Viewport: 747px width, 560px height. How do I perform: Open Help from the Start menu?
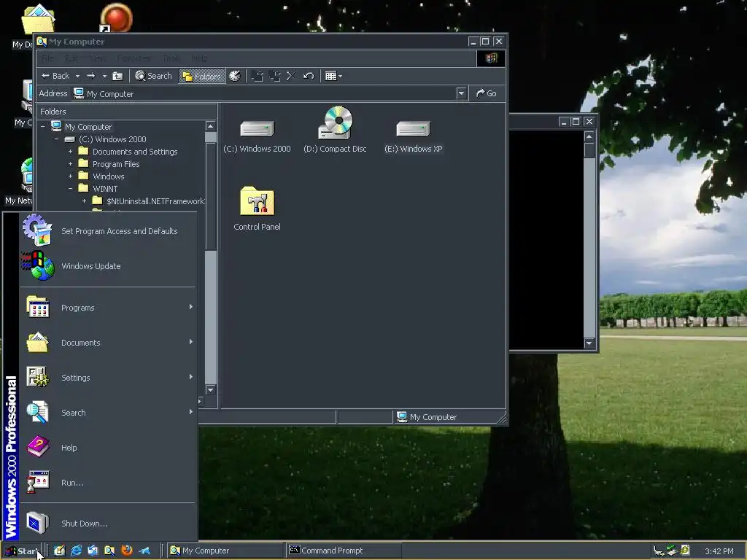click(x=108, y=448)
